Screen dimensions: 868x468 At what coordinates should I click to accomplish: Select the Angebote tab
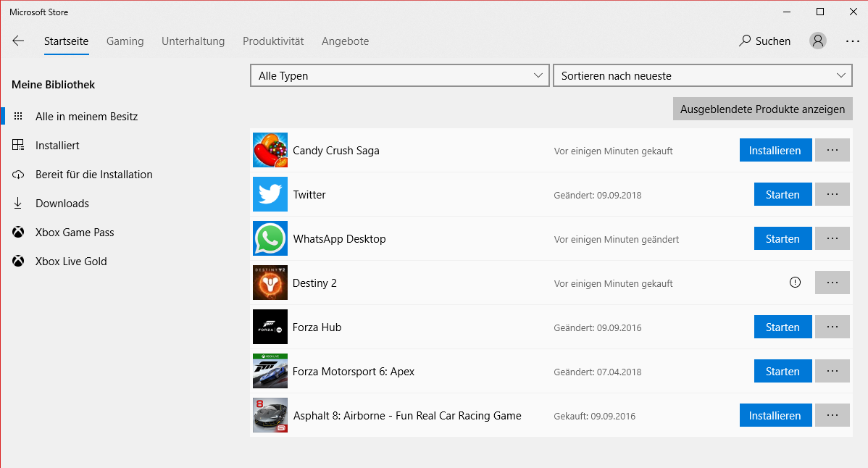click(346, 41)
